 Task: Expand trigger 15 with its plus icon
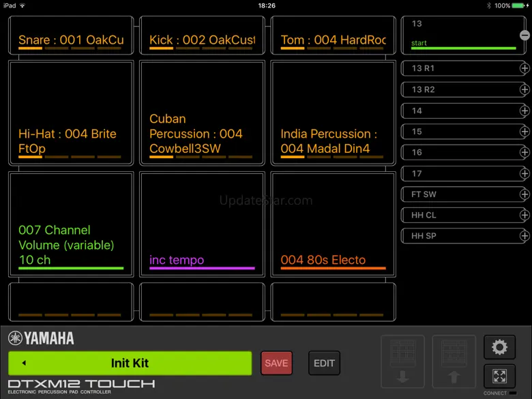[x=524, y=132]
